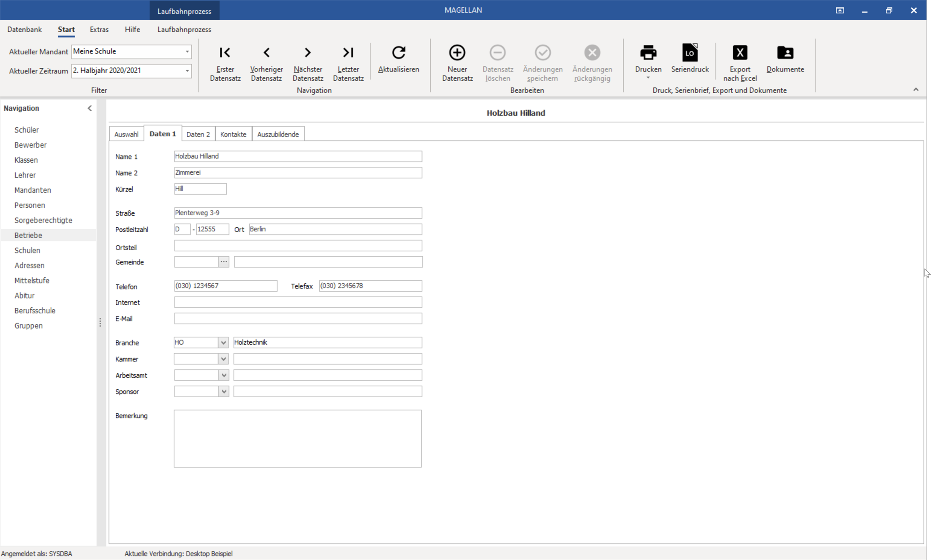Click the Straße field
Screen dimensions: 940x560
point(298,213)
